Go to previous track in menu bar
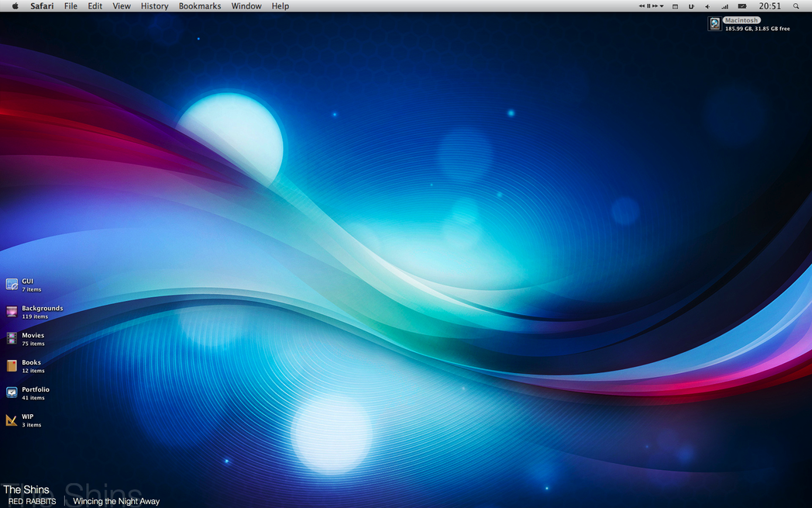The image size is (812, 508). click(x=642, y=6)
